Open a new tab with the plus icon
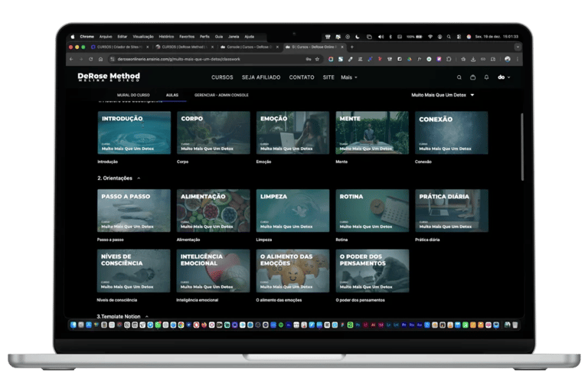 tap(351, 47)
